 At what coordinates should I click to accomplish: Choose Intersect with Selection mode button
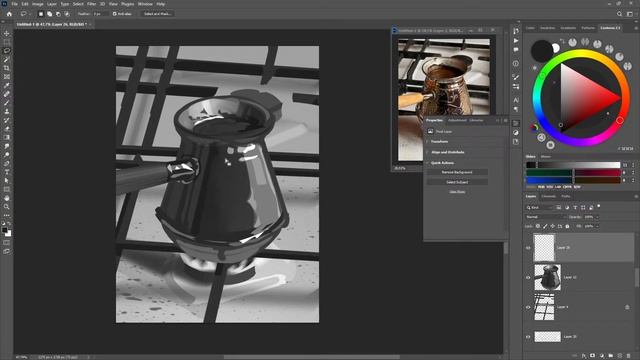pyautogui.click(x=67, y=14)
